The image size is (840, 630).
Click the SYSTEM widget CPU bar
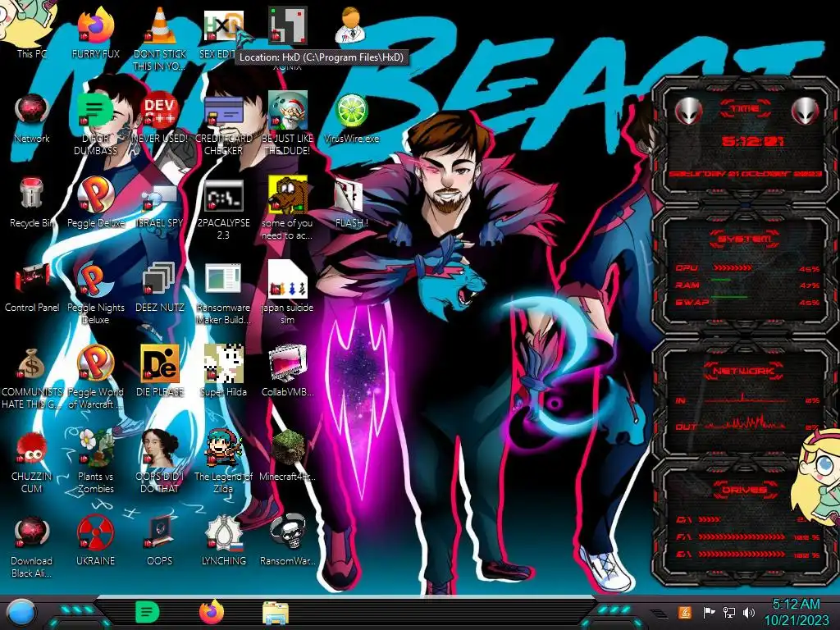point(733,268)
